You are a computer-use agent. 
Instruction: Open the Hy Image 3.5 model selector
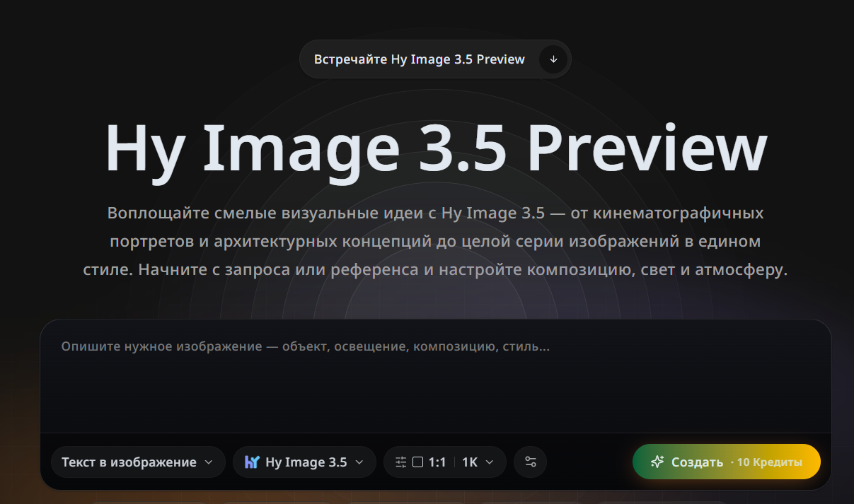tap(304, 462)
